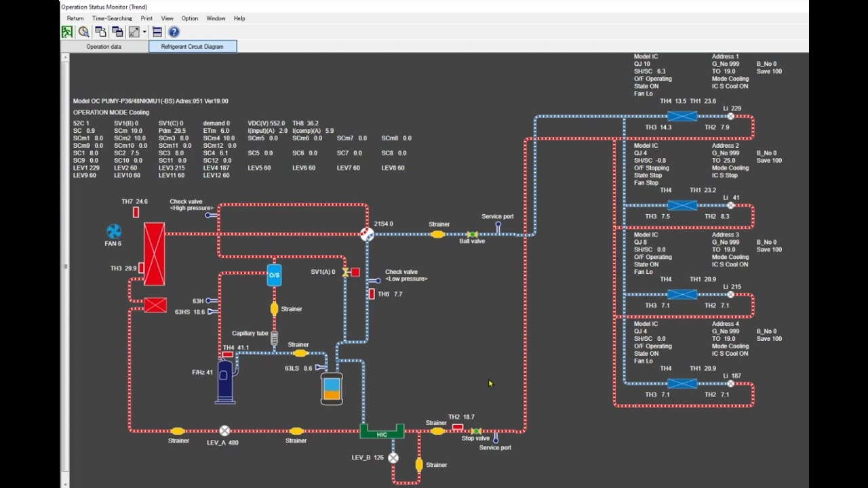The height and width of the screenshot is (488, 868).
Task: Click the 63LS 8.6 low pressure sensor
Action: click(x=321, y=368)
